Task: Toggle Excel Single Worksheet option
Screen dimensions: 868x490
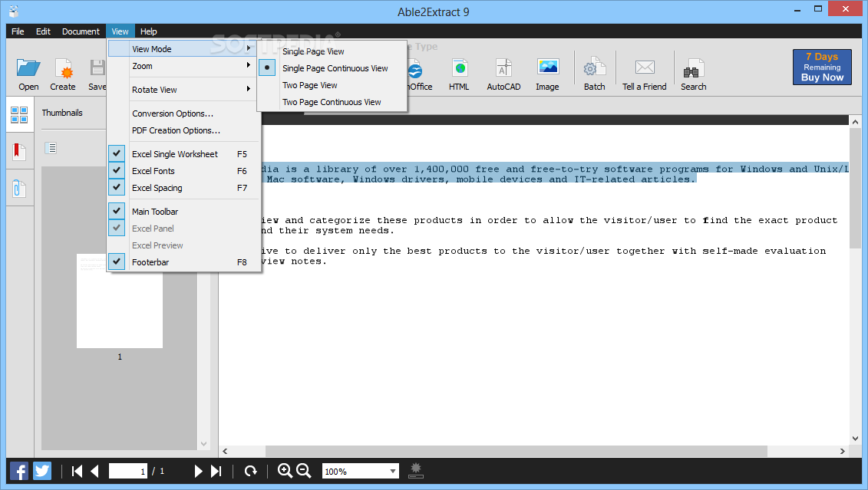Action: [x=184, y=153]
